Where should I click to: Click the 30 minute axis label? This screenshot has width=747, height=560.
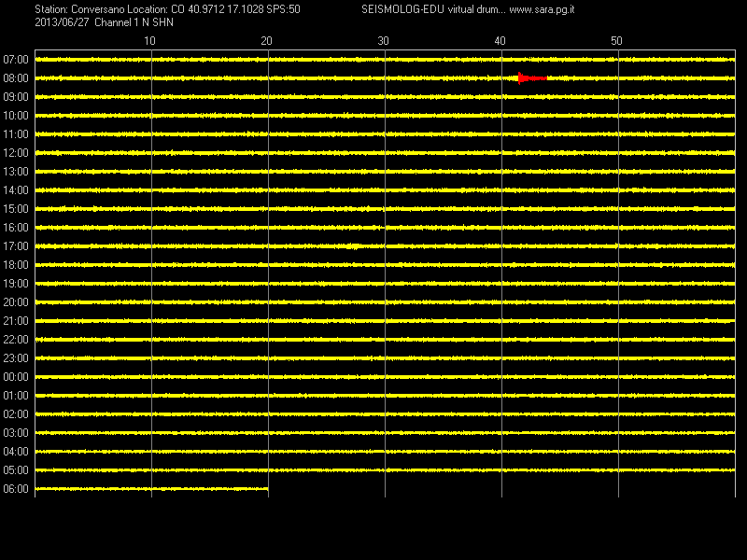point(383,41)
